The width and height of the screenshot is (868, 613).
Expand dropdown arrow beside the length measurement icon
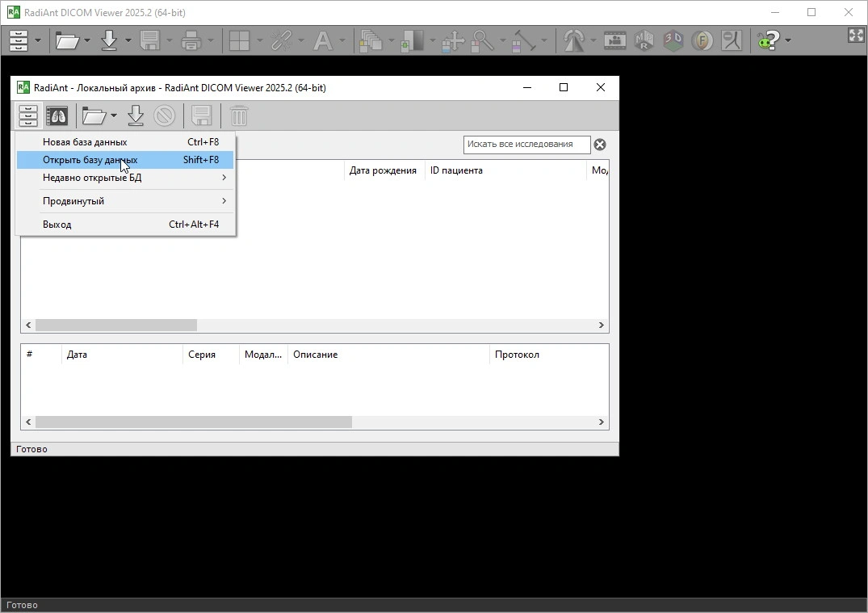tap(544, 40)
